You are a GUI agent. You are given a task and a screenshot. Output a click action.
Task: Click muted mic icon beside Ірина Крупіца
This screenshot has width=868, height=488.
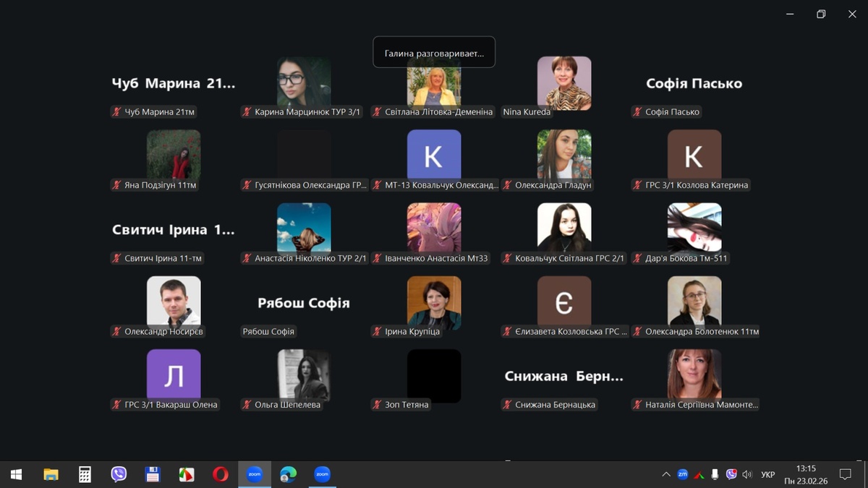click(x=377, y=332)
